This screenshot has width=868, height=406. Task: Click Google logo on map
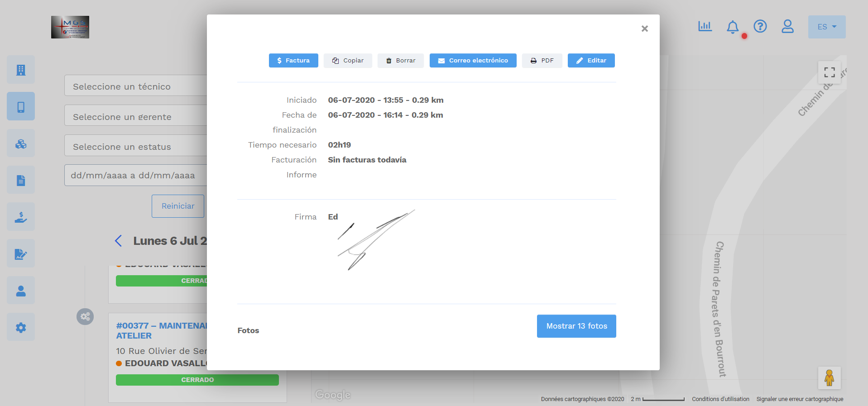(x=333, y=395)
